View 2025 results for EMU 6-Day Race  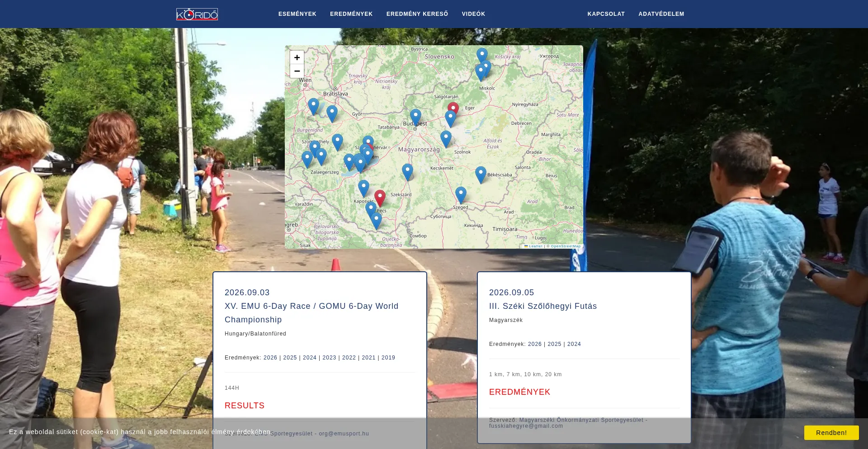click(290, 358)
